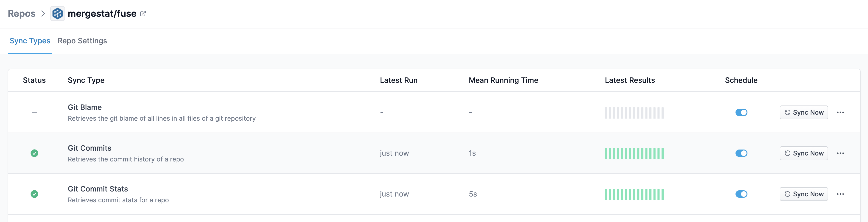Click the refresh icon inside Git Blame's Sync Now button

[x=787, y=112]
